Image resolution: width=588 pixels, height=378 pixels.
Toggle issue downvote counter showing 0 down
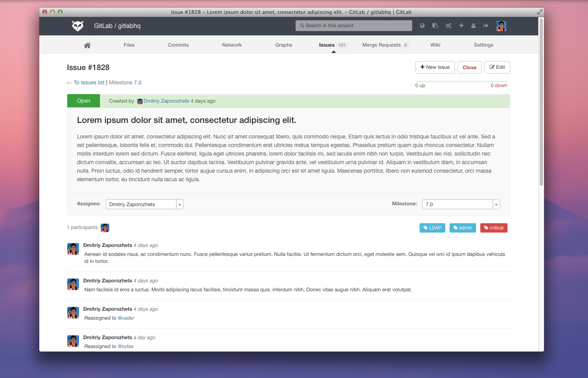point(499,85)
